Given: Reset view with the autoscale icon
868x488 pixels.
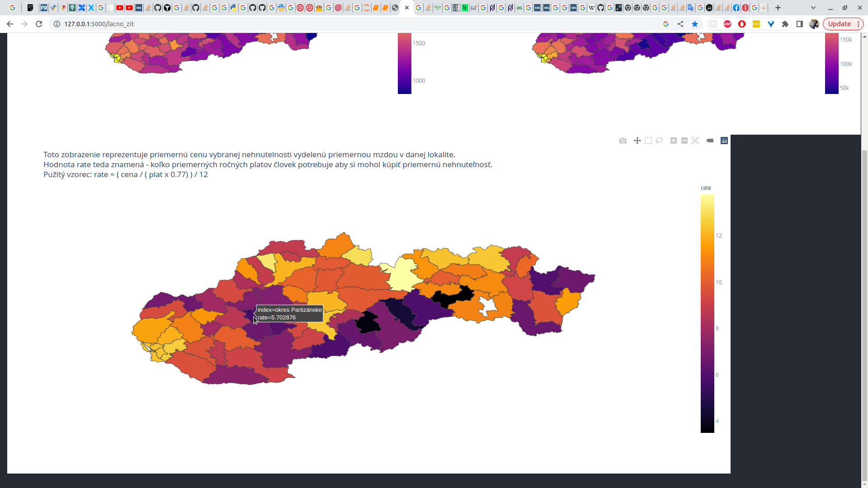Looking at the screenshot, I should [x=695, y=141].
